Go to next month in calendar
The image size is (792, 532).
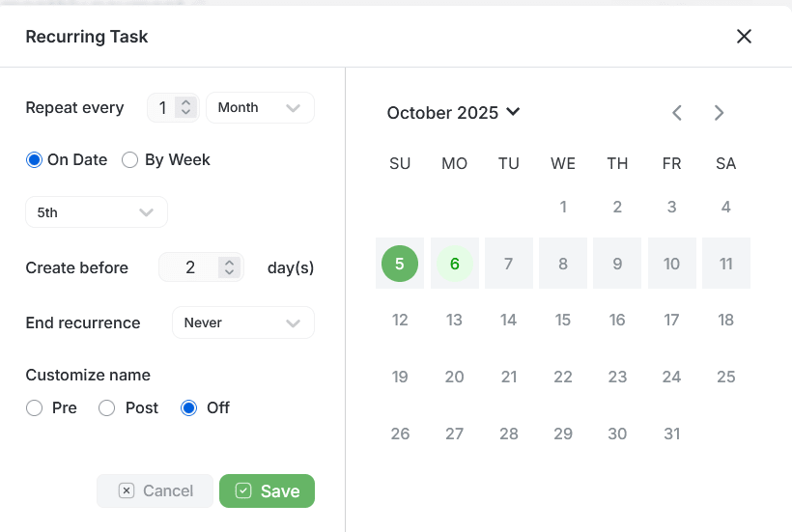click(x=719, y=113)
